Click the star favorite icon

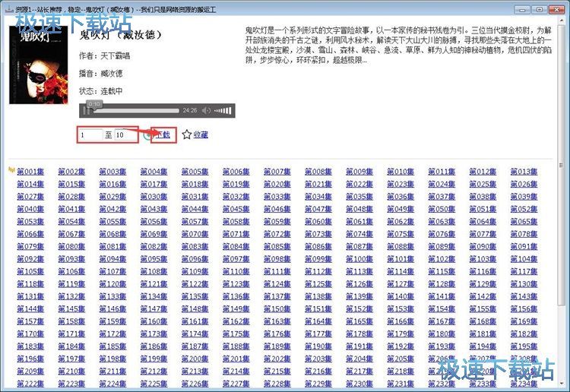coord(186,134)
